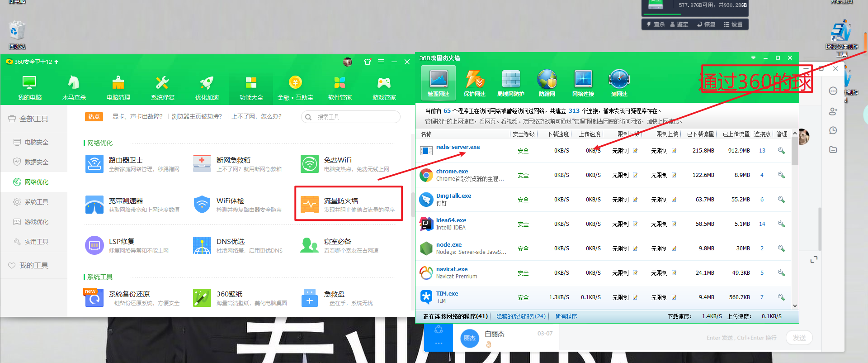Image resolution: width=868 pixels, height=363 pixels.
Task: Launch 寝室必备 tool
Action: click(x=340, y=245)
